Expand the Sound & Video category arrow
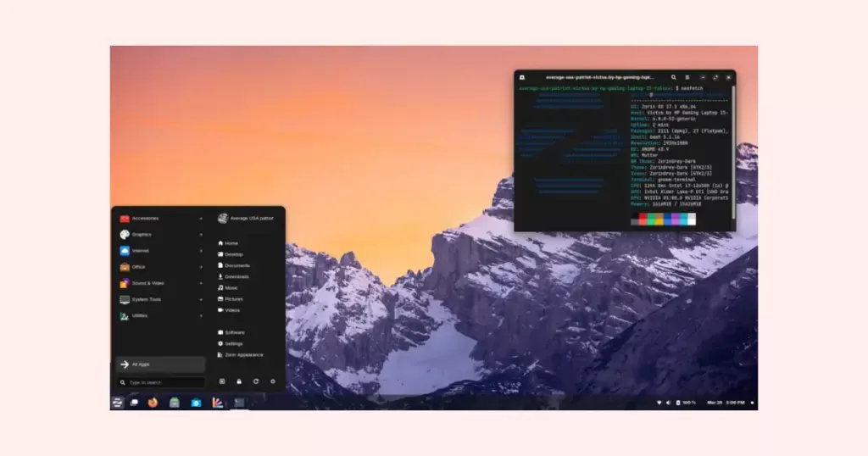This screenshot has width=868, height=456. coord(201,283)
